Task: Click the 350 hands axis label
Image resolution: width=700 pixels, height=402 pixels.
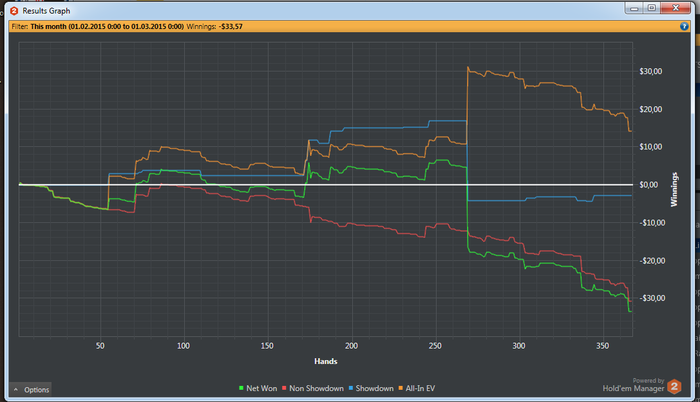Action: (602, 346)
